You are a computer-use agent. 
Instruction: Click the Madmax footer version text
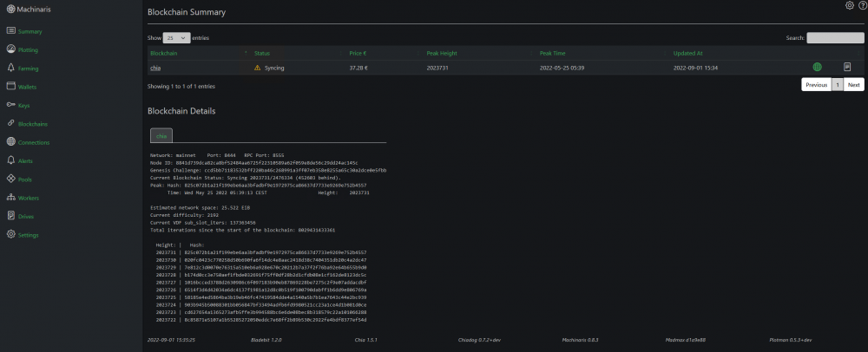[686, 340]
